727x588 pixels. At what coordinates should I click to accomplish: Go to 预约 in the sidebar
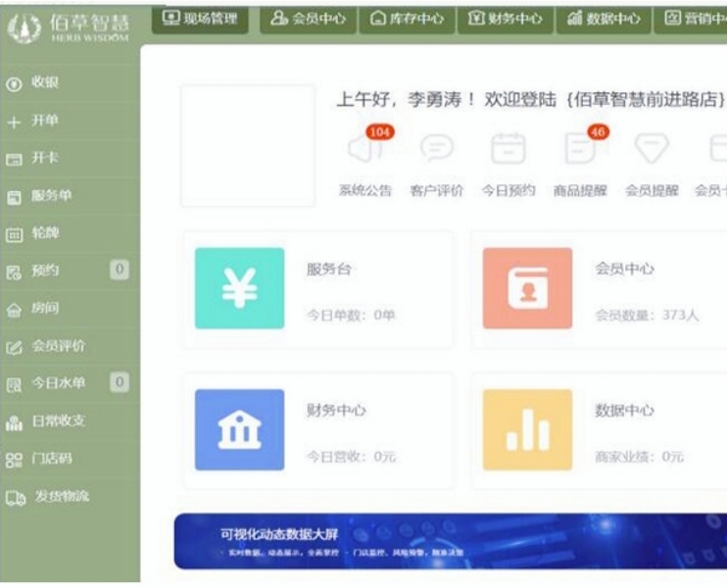(45, 270)
